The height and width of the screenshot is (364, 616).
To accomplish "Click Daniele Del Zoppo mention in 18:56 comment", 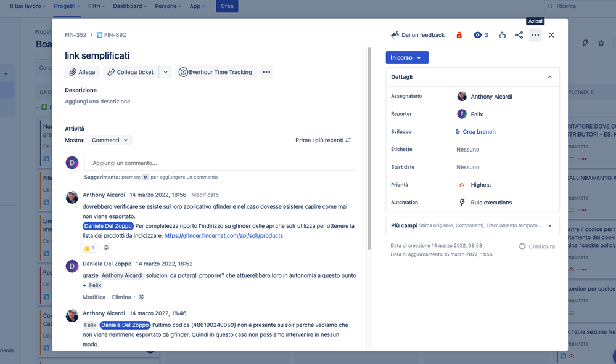I will pyautogui.click(x=108, y=226).
